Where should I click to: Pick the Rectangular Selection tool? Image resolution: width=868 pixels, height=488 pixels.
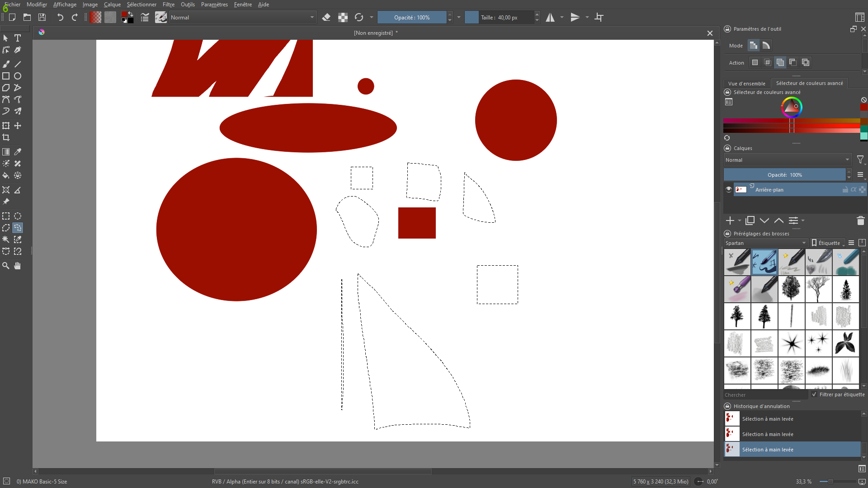click(6, 216)
